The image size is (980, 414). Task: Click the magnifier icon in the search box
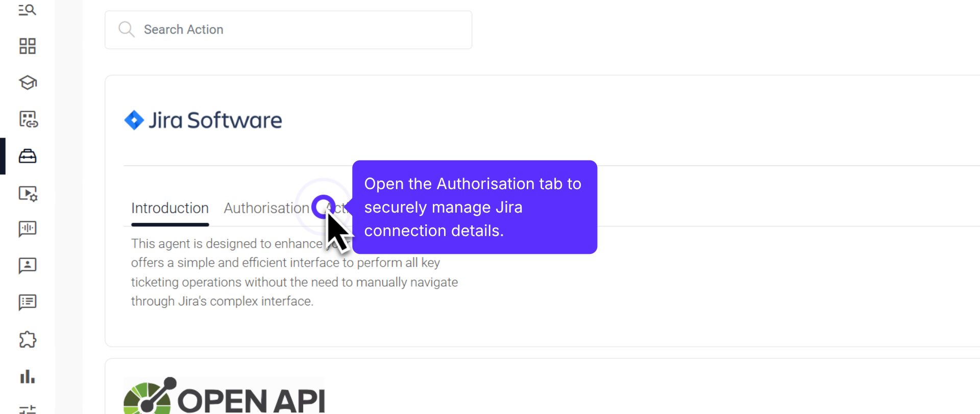(126, 30)
